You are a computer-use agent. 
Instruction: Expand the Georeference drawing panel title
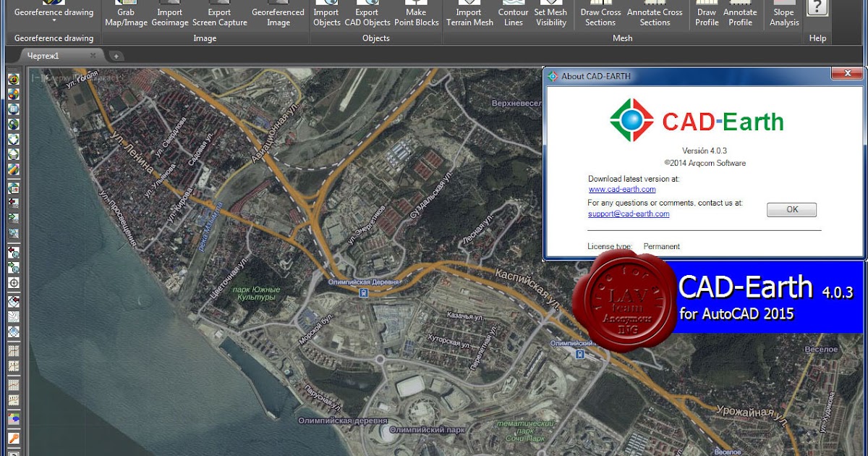(x=54, y=38)
